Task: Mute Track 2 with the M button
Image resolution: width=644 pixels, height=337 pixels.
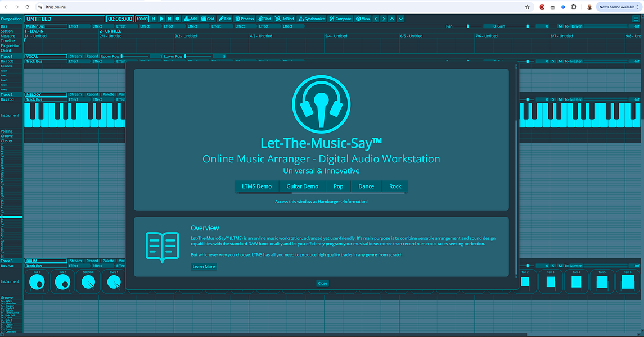Action: click(x=560, y=99)
